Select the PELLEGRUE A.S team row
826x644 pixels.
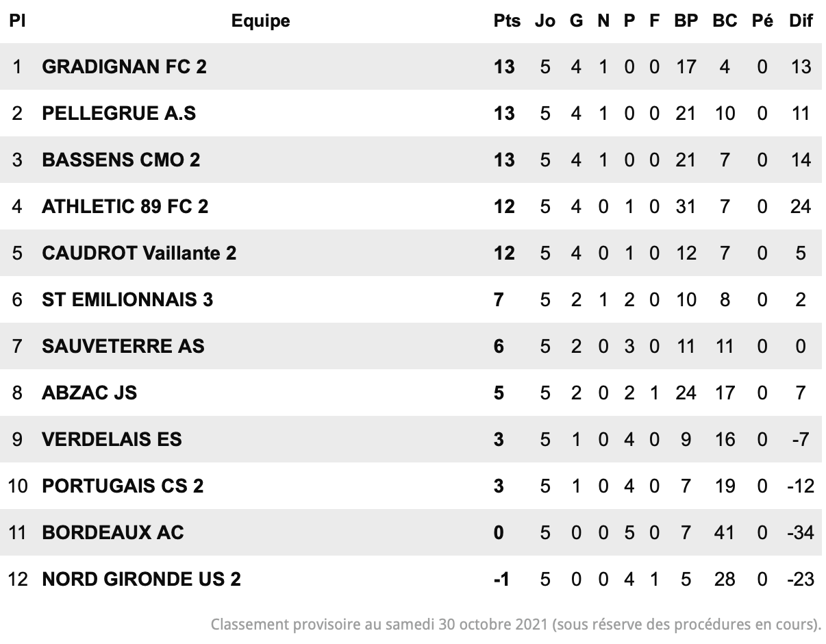pos(413,113)
